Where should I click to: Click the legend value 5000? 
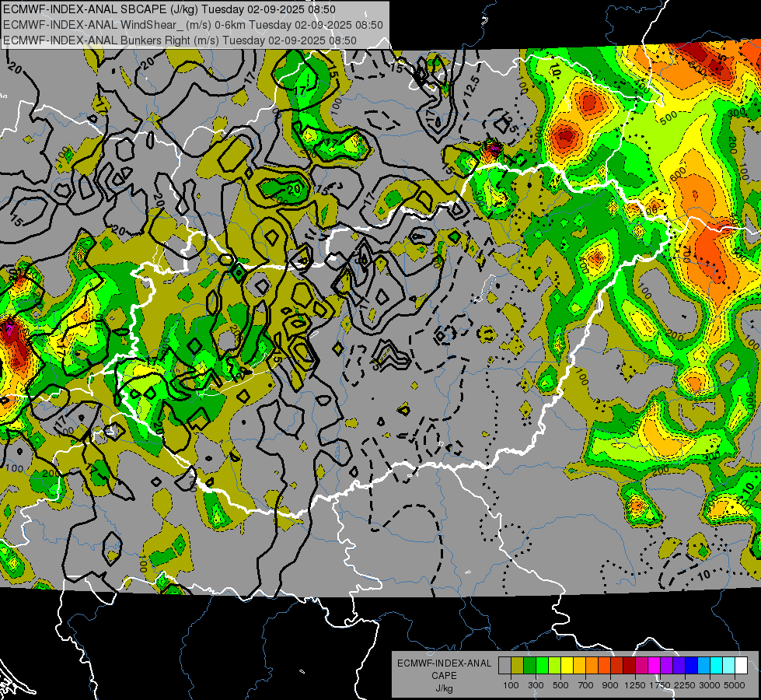point(735,685)
